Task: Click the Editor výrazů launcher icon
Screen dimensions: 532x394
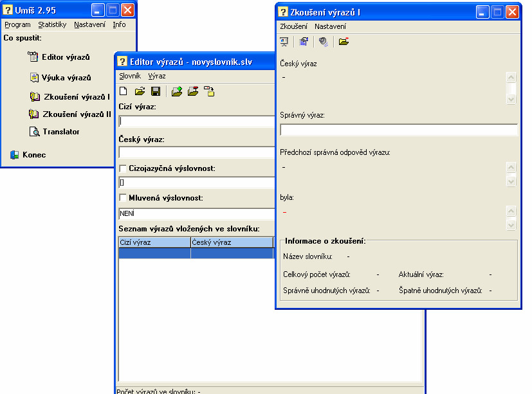Action: [33, 57]
